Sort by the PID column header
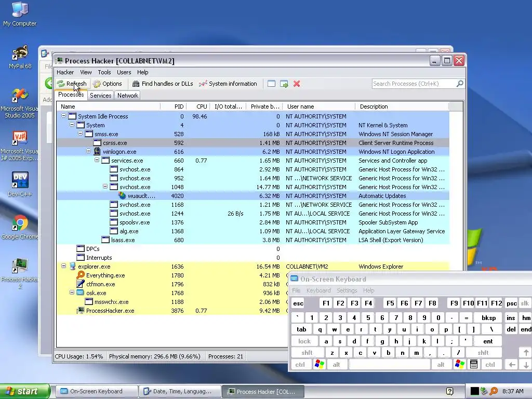532x399 pixels. click(174, 107)
